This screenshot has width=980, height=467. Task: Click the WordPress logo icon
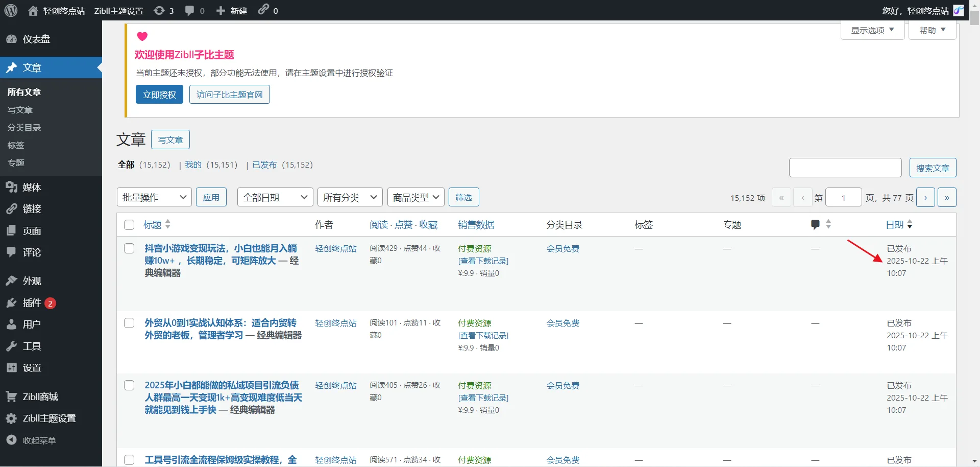pyautogui.click(x=11, y=10)
